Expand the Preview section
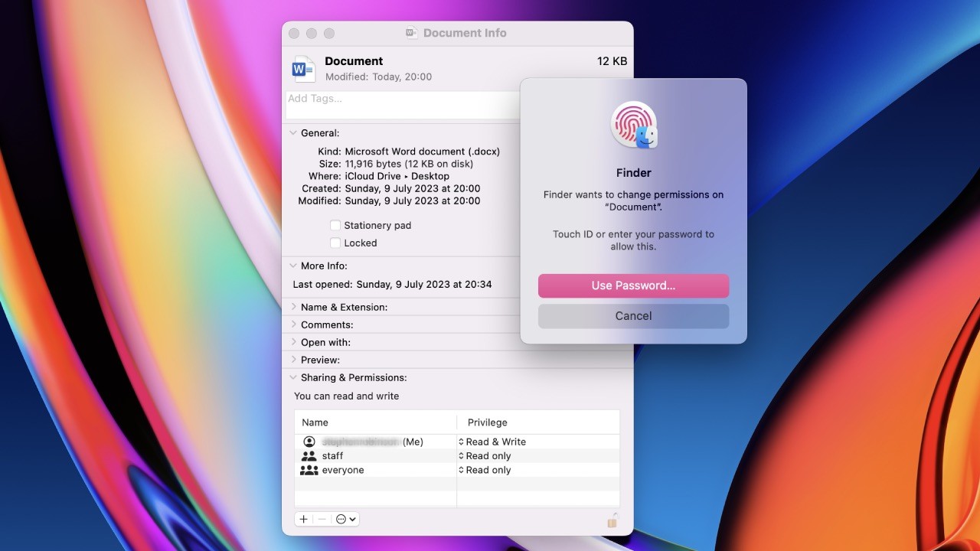The width and height of the screenshot is (980, 551). 292,360
